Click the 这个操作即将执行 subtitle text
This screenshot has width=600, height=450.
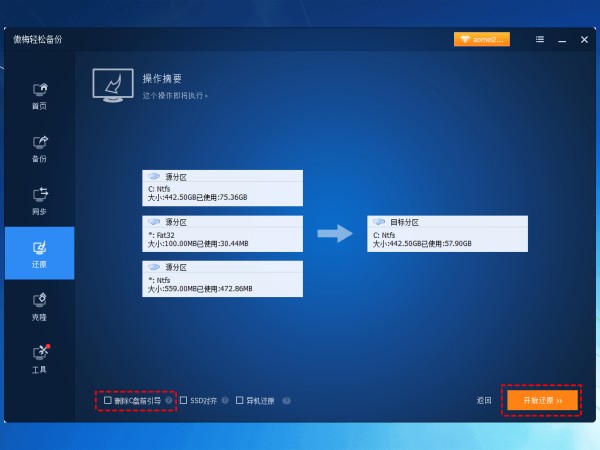[175, 95]
